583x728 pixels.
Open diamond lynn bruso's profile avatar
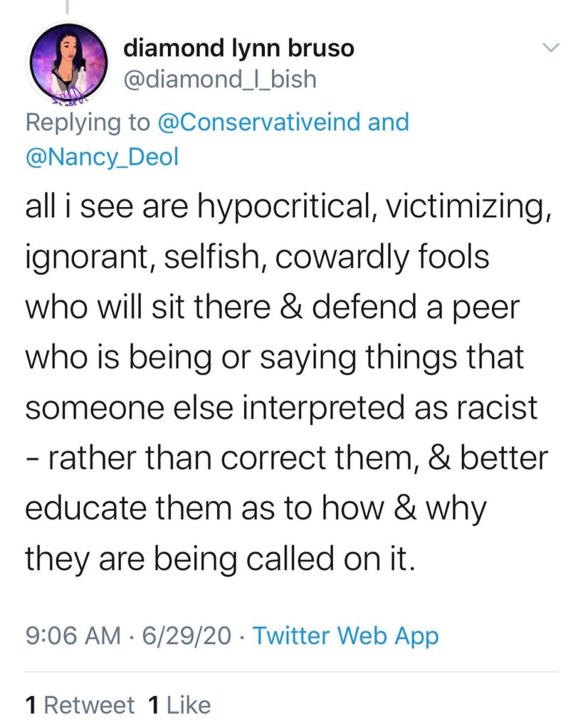[x=67, y=63]
